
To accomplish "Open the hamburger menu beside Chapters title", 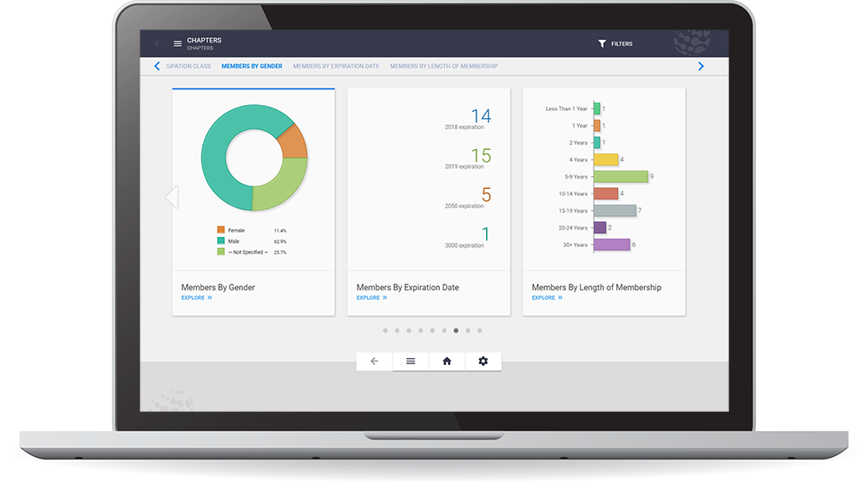I will tap(178, 43).
